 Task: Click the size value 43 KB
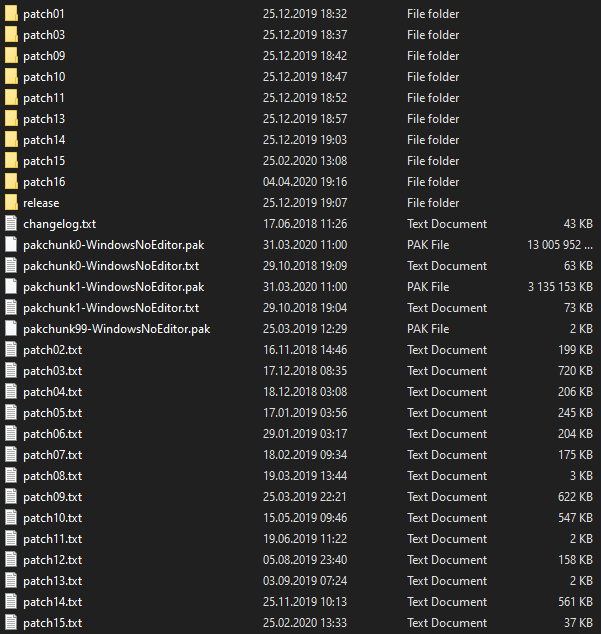(578, 224)
